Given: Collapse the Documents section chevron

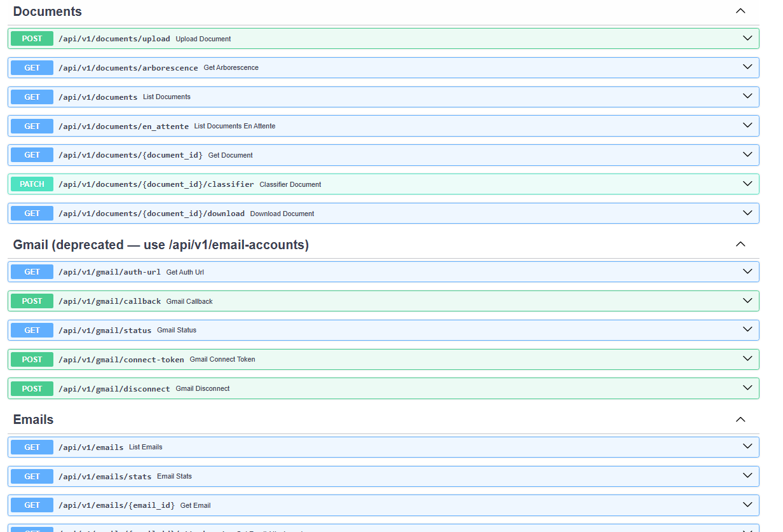Looking at the screenshot, I should [x=740, y=11].
